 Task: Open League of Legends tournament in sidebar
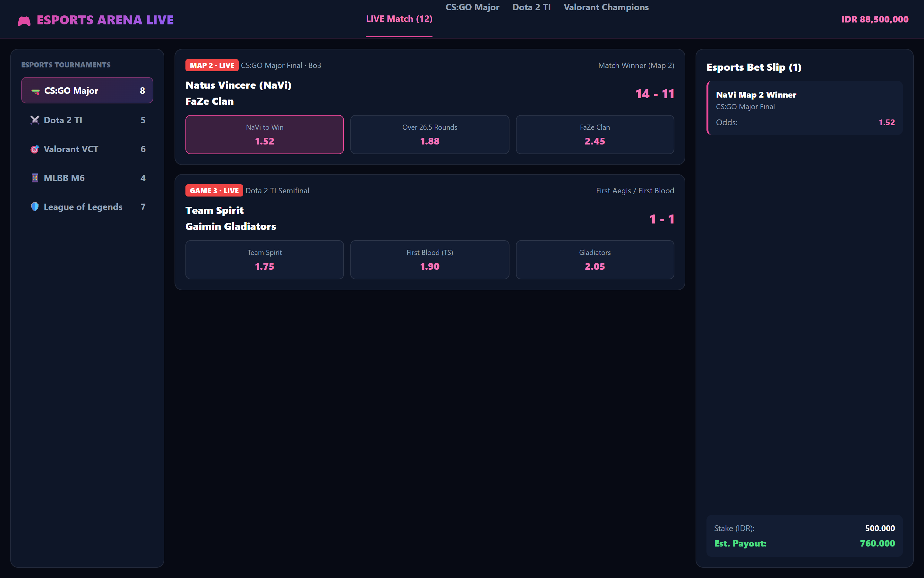[87, 207]
